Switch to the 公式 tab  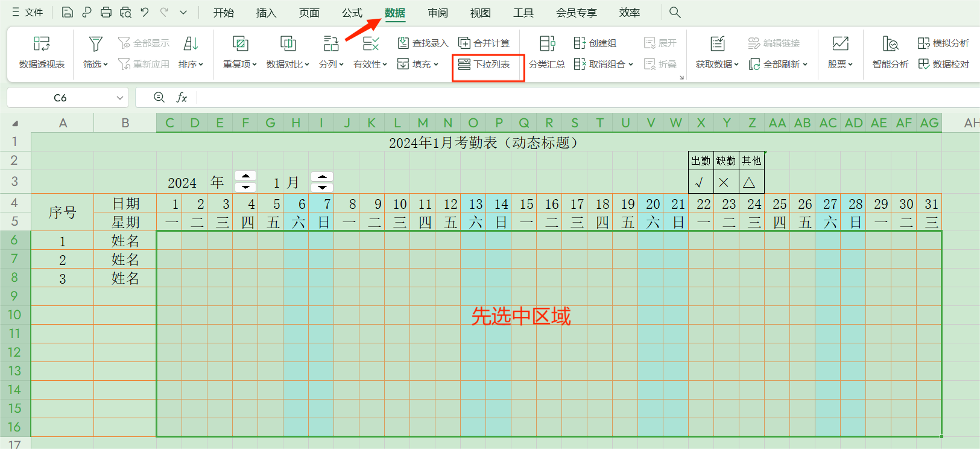pos(352,13)
